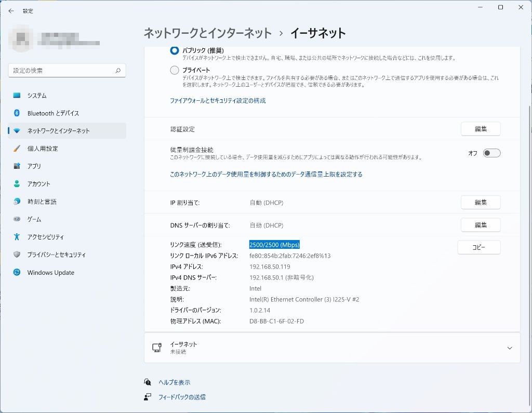Click the ゲーム controller icon in sidebar
Screen dimensions: 532x413
[17, 219]
